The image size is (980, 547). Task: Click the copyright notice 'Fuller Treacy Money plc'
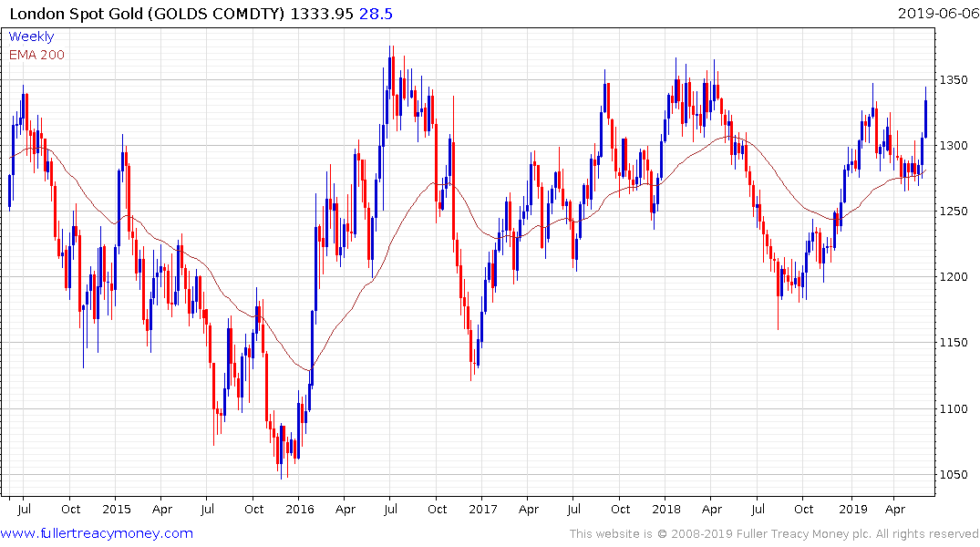pyautogui.click(x=801, y=534)
